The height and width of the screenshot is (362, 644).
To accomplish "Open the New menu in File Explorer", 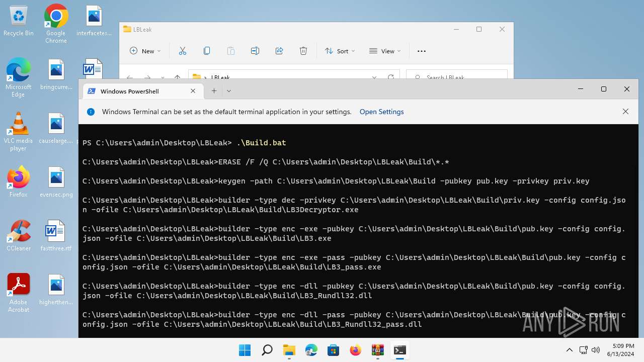I will [x=145, y=51].
